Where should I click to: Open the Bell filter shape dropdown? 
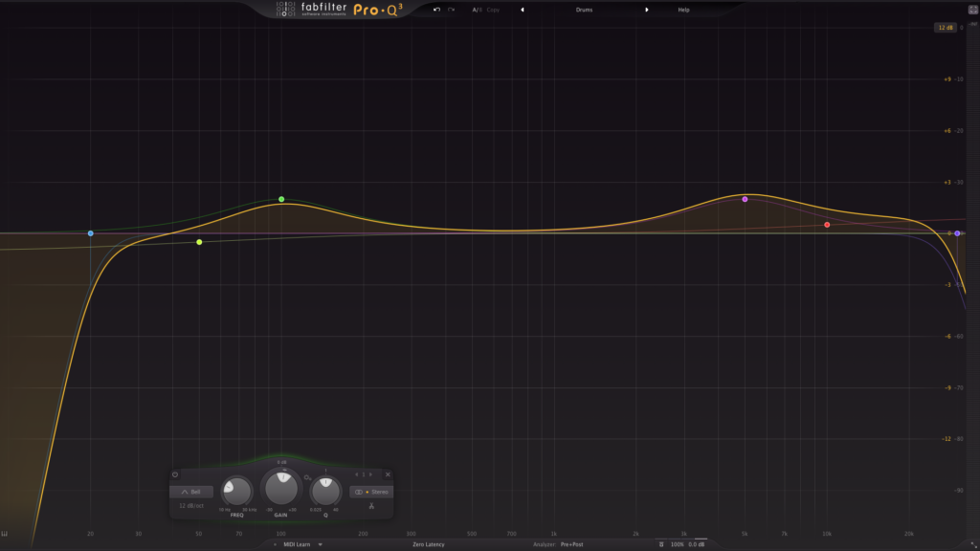[191, 492]
